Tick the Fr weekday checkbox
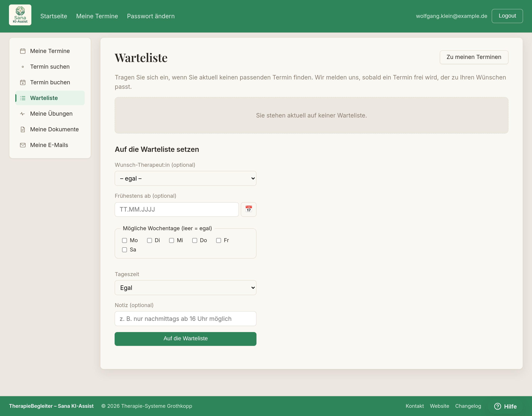Viewport: 532px width, 416px height. tap(219, 240)
